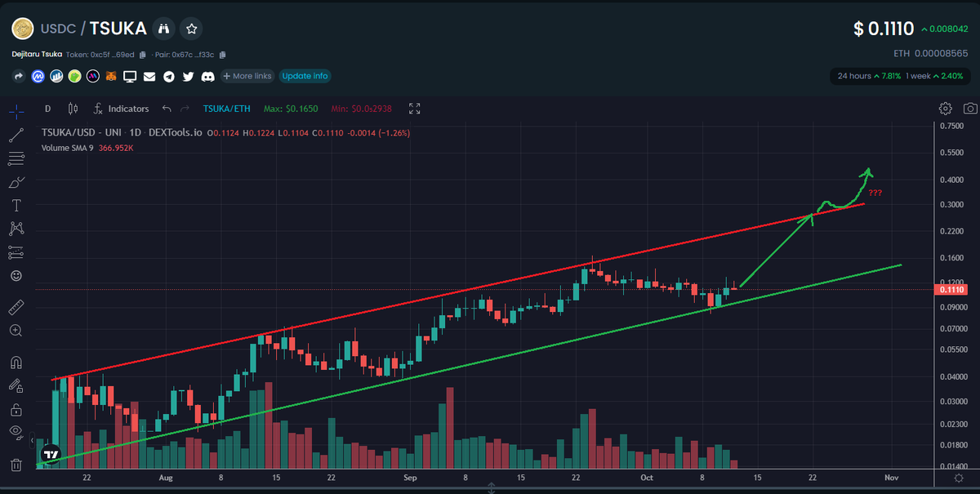Enter fullscreen chart mode
The image size is (980, 494).
click(414, 109)
